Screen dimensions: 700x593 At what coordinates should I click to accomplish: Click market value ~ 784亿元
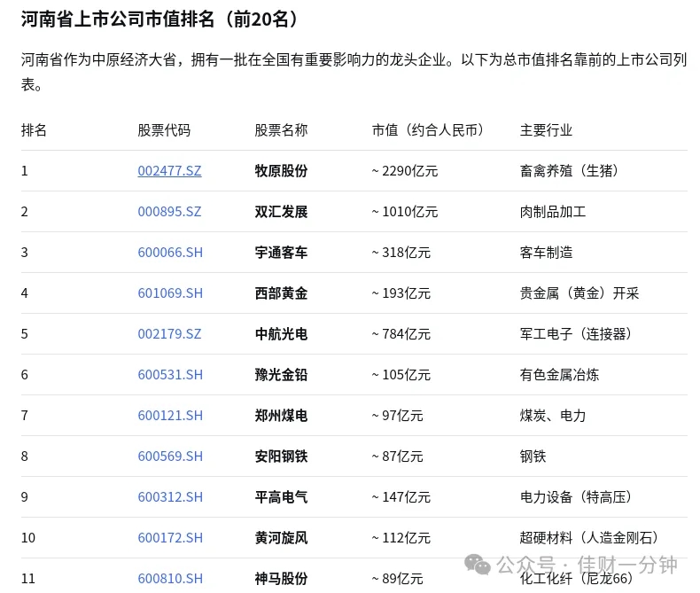(x=401, y=333)
